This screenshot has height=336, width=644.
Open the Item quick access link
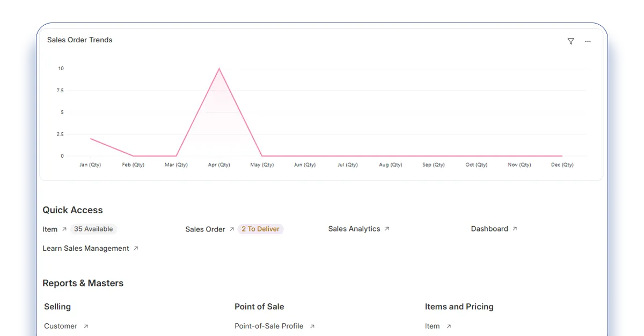tap(50, 229)
